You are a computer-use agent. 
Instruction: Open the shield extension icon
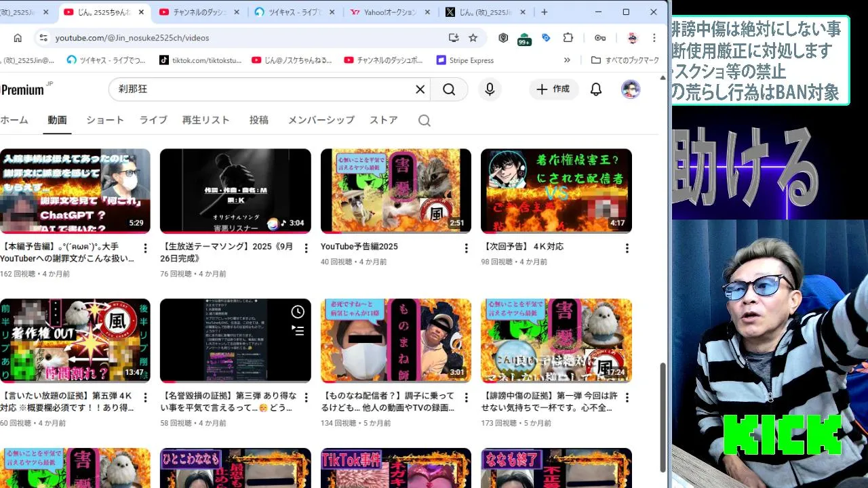pos(503,38)
